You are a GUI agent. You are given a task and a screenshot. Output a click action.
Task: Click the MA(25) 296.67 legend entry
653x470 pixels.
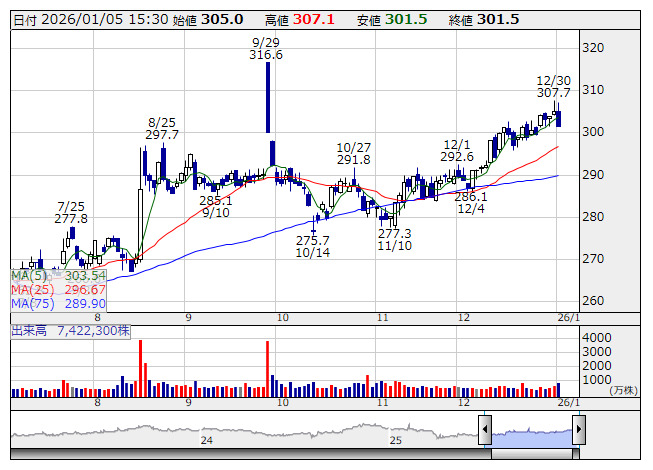pos(58,290)
